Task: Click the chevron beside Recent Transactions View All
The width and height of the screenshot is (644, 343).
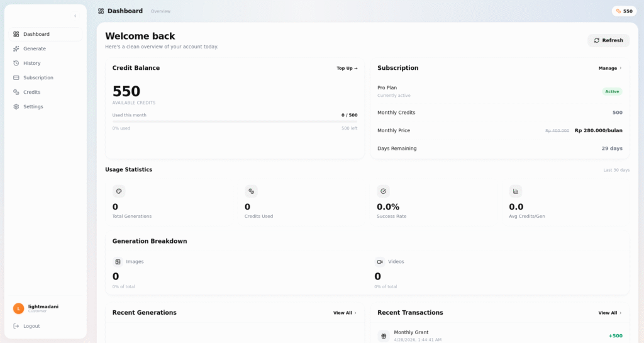Action: [621, 313]
